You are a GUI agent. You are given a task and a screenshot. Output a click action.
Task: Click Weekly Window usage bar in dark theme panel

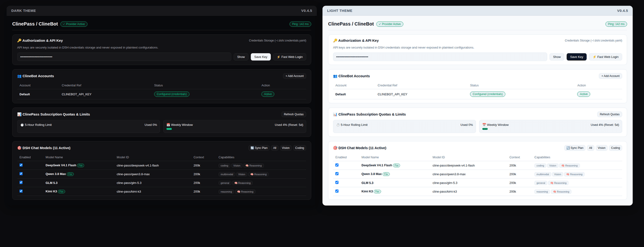[x=169, y=129]
